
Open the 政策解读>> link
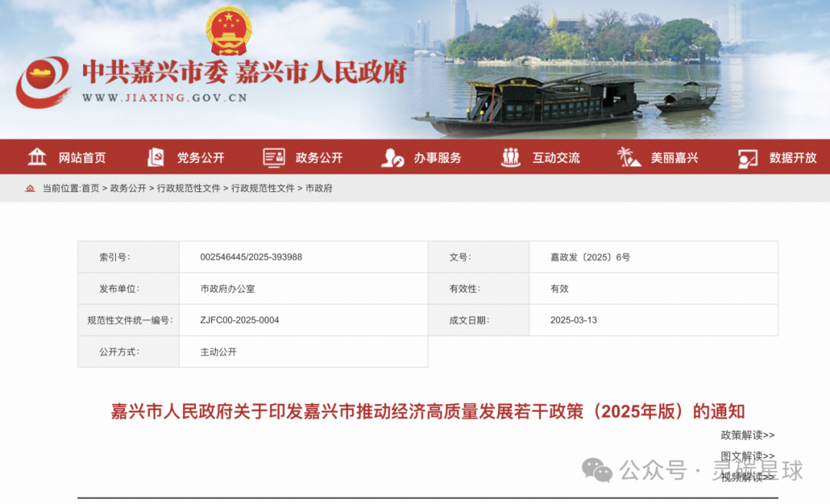(x=748, y=435)
